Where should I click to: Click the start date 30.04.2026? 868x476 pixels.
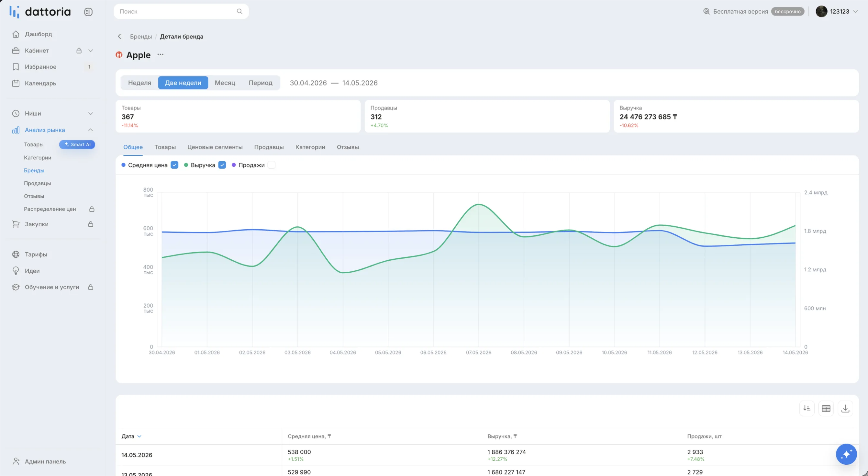[x=308, y=83]
